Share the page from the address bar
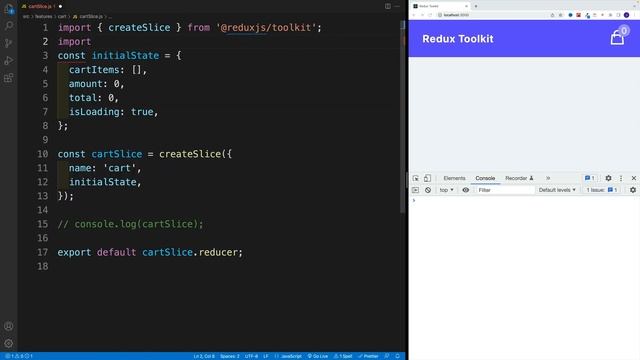The height and width of the screenshot is (360, 640). tap(552, 15)
